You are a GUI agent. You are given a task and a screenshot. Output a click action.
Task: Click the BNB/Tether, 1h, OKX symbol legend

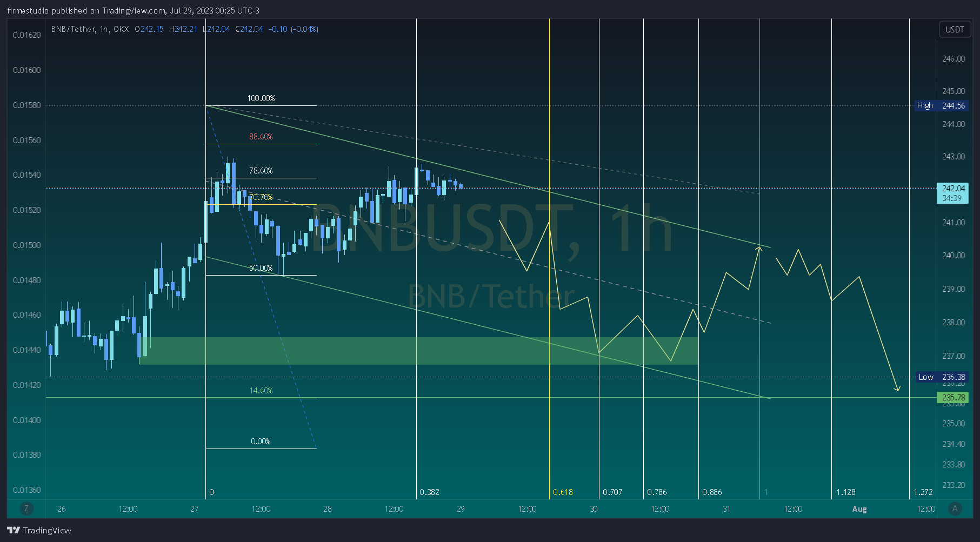click(90, 29)
